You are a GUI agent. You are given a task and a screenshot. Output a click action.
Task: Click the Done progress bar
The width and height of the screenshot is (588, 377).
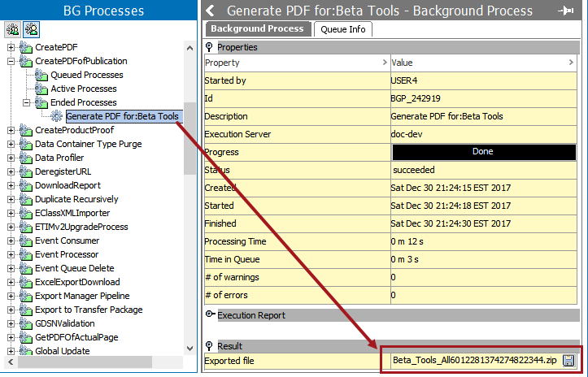click(x=482, y=151)
